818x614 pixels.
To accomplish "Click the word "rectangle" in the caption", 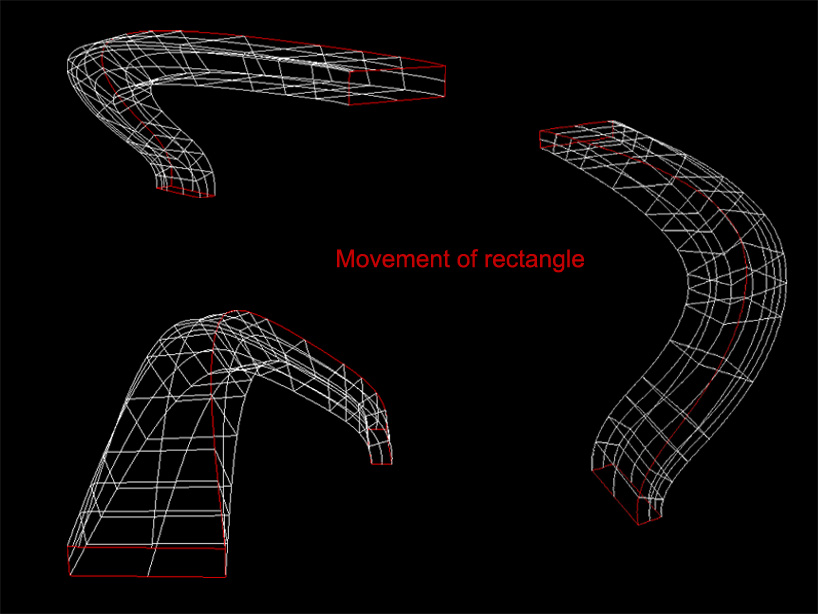I will pos(534,259).
